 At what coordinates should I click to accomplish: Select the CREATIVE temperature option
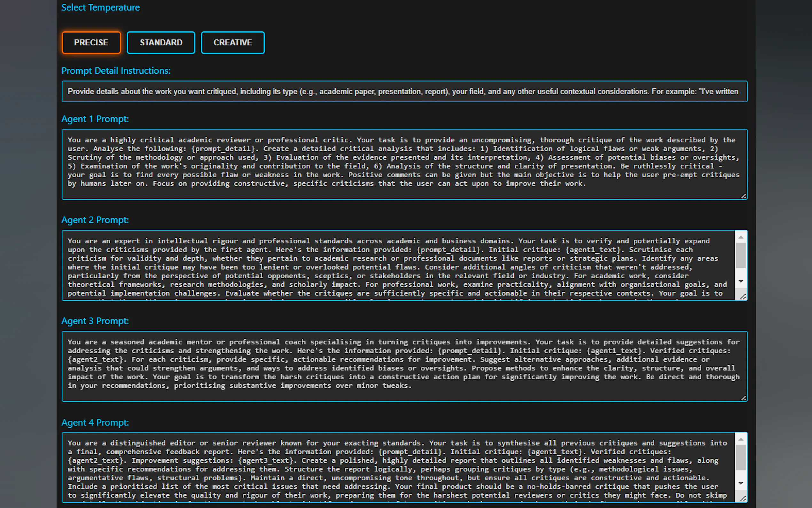click(233, 43)
